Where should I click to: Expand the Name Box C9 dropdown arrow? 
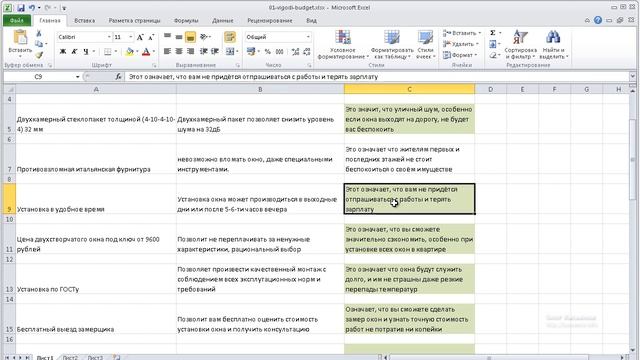click(78, 77)
